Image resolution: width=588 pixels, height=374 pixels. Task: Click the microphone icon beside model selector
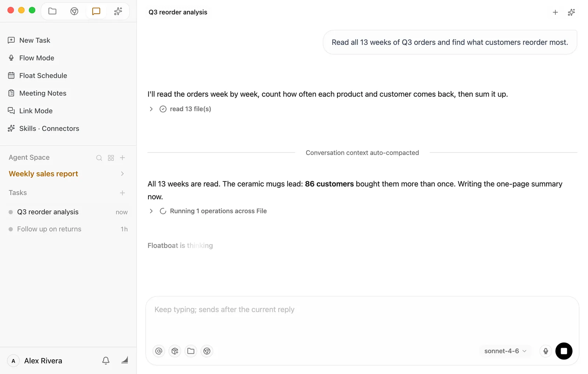[x=546, y=351]
